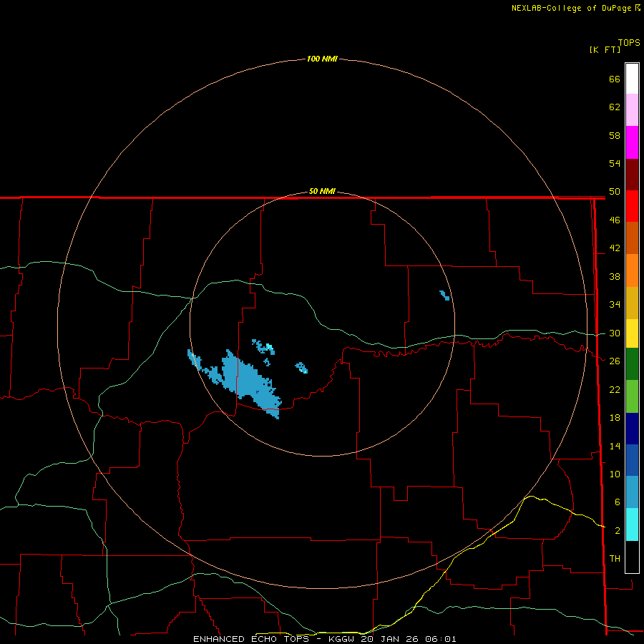The height and width of the screenshot is (644, 644).
Task: Click the legend value 2
Action: click(618, 531)
